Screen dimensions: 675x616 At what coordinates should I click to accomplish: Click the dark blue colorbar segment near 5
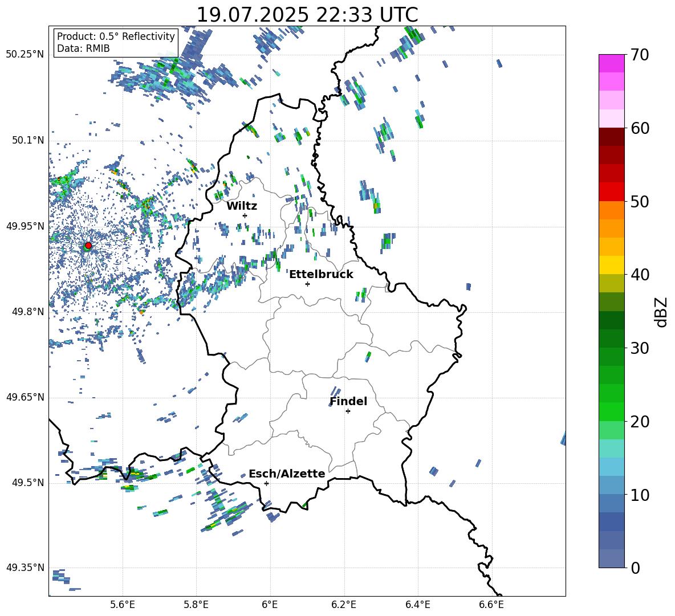611,521
